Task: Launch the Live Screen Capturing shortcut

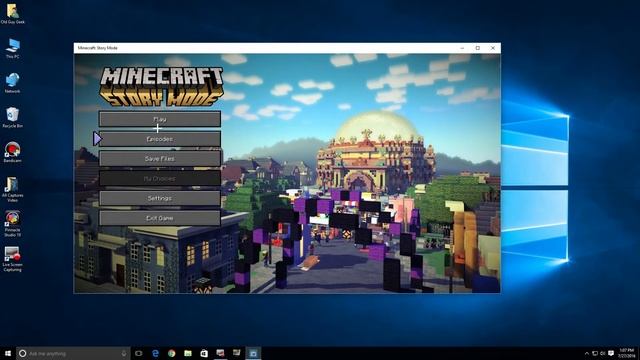Action: point(12,259)
